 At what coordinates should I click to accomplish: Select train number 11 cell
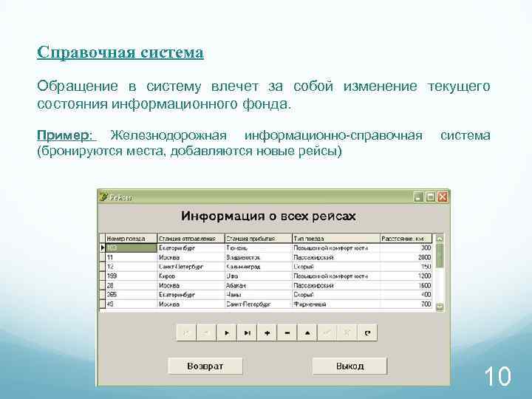point(132,258)
